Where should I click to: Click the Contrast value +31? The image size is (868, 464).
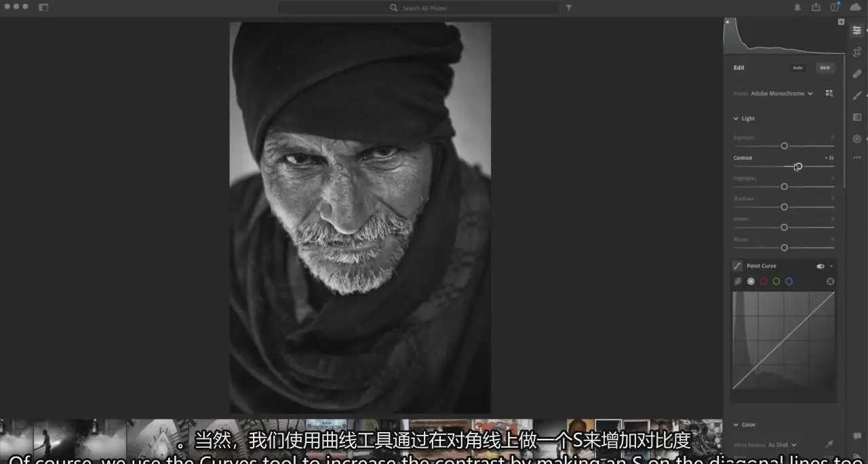829,158
